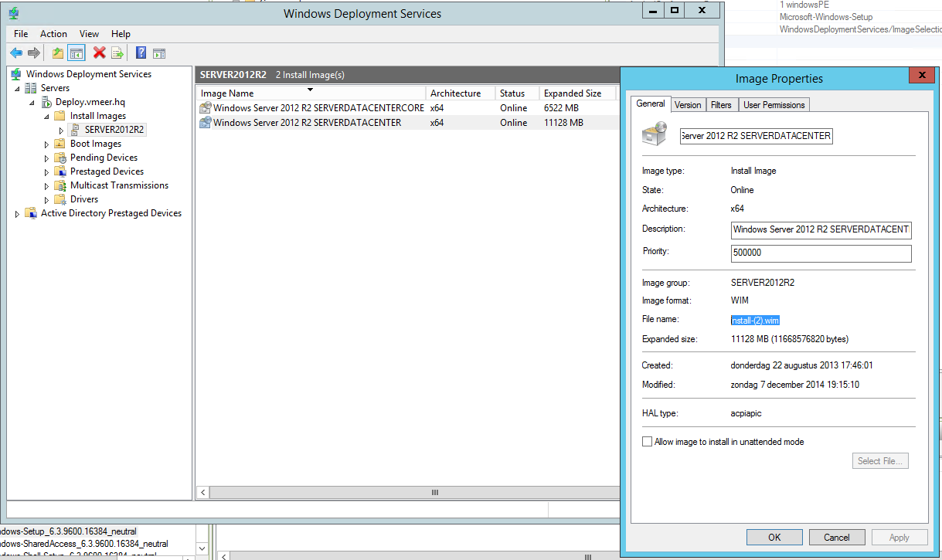The height and width of the screenshot is (560, 942).
Task: Click OK in Image Properties
Action: [774, 538]
